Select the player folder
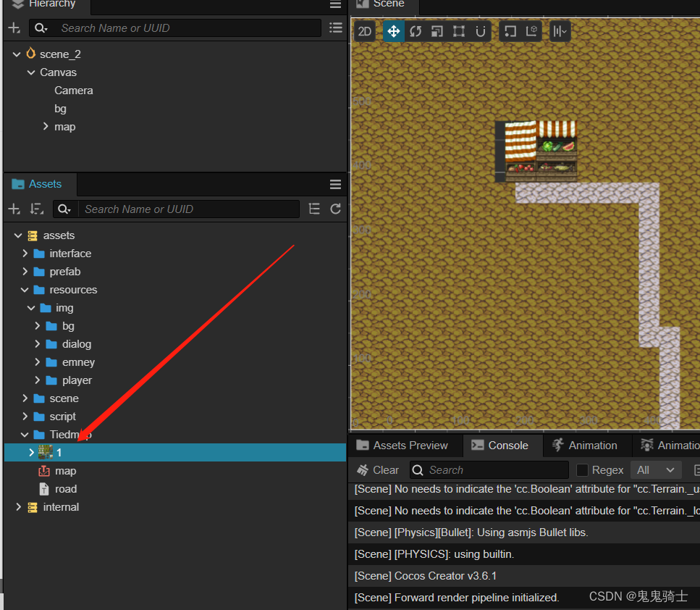Viewport: 700px width, 610px height. click(x=77, y=380)
